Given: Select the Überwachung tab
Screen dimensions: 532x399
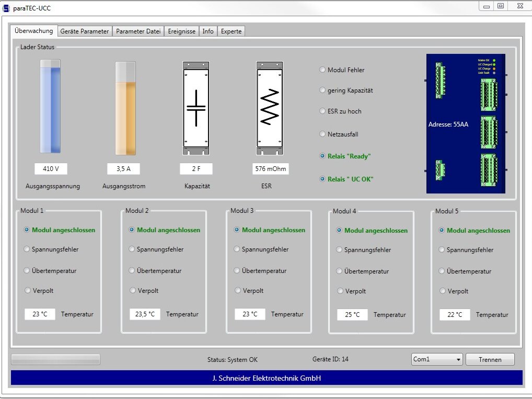Looking at the screenshot, I should 34,30.
